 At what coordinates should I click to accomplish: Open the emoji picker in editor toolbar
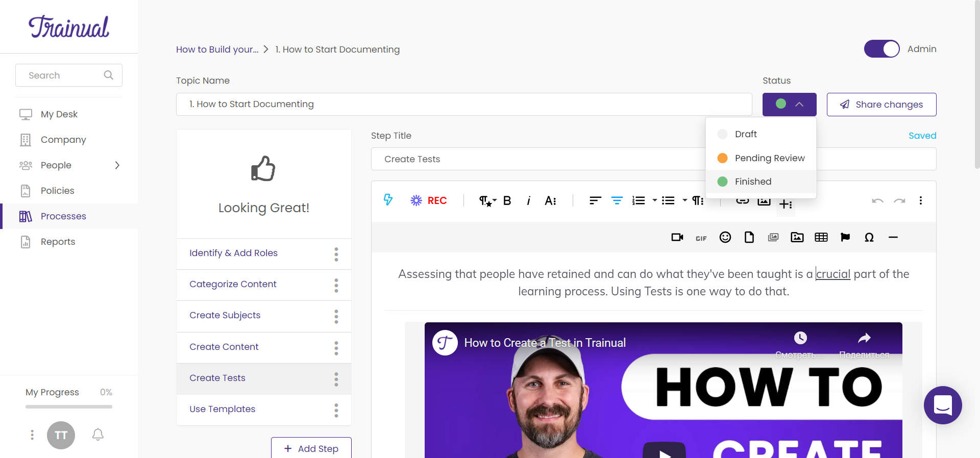[x=725, y=237]
